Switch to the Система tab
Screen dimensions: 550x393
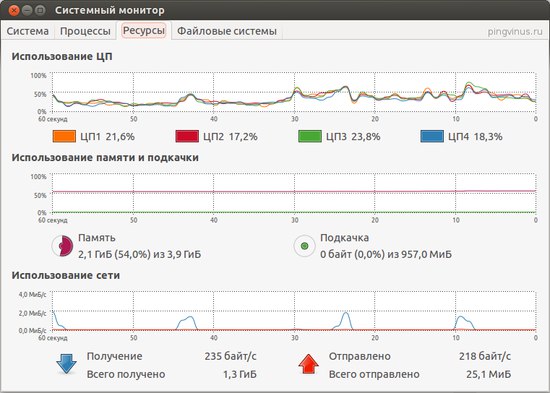[x=27, y=31]
